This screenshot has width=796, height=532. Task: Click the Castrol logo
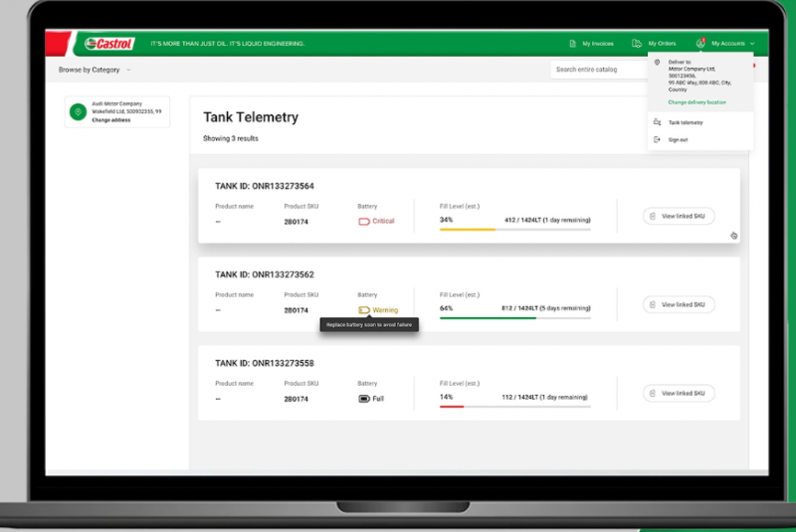coord(109,44)
